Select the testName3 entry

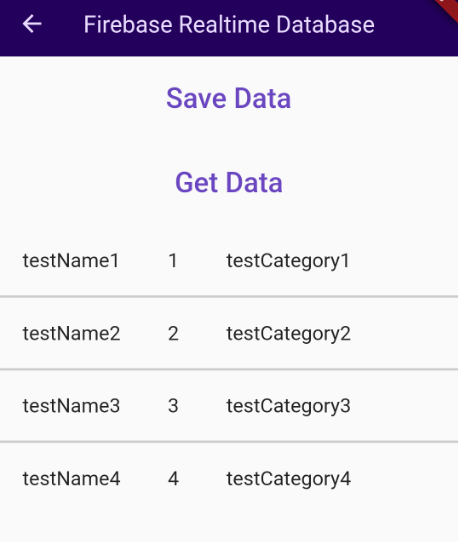click(71, 406)
